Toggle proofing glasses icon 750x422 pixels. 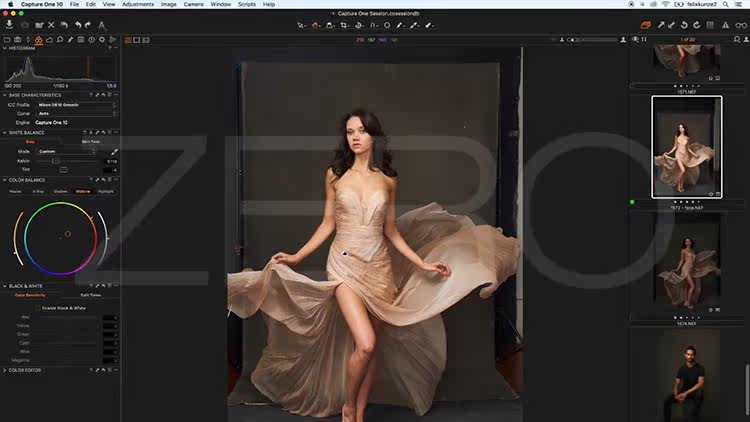741,25
